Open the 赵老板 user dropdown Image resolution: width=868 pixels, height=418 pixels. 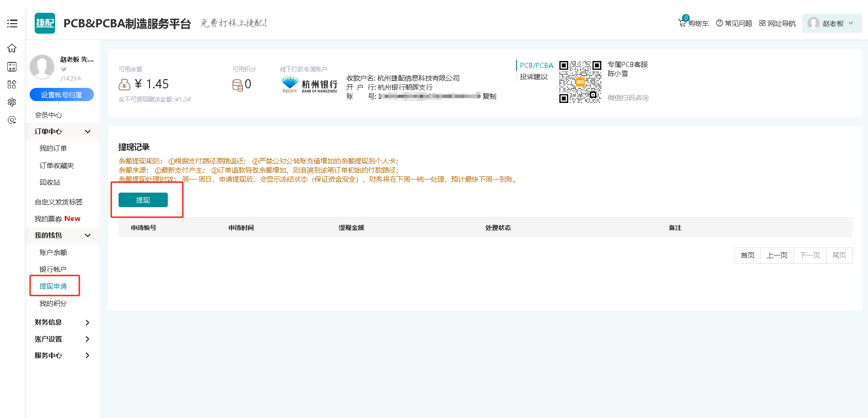point(832,23)
